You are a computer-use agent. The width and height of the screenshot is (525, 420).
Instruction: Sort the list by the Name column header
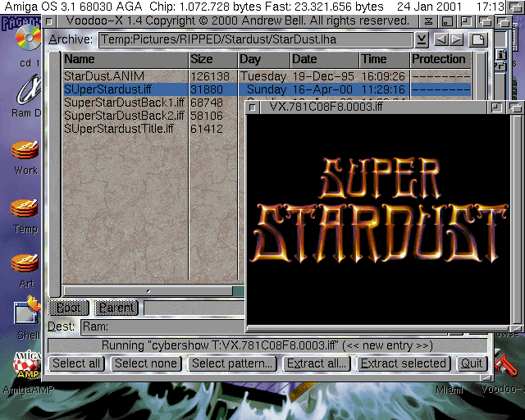point(126,59)
